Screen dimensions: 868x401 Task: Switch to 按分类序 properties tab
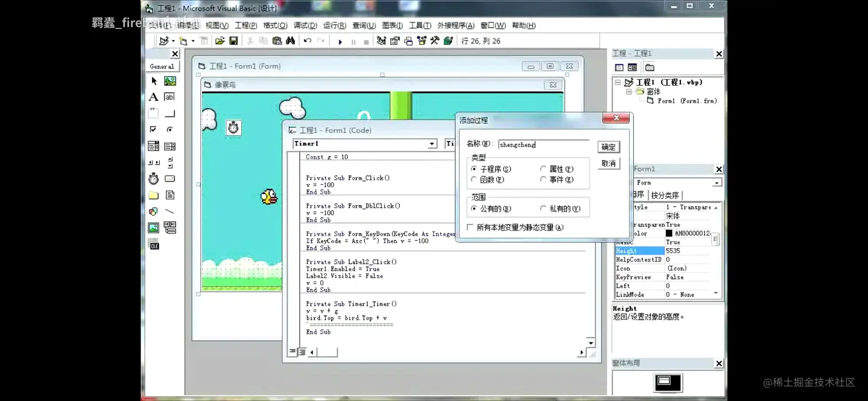coord(665,195)
